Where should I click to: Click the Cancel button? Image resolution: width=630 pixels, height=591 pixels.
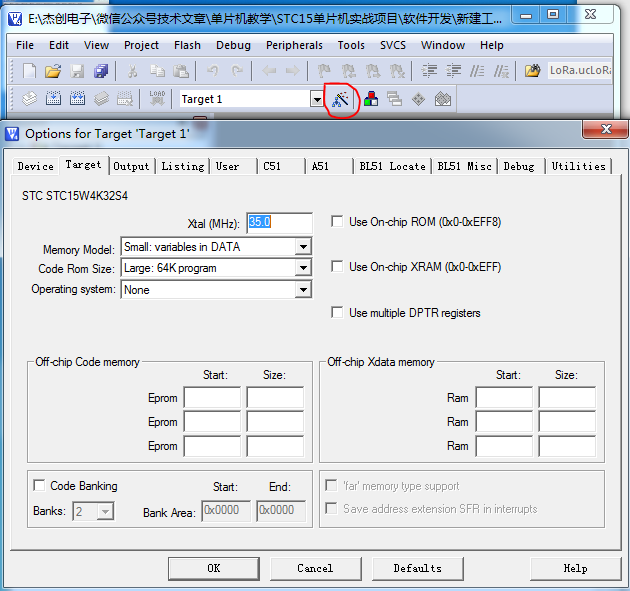315,569
